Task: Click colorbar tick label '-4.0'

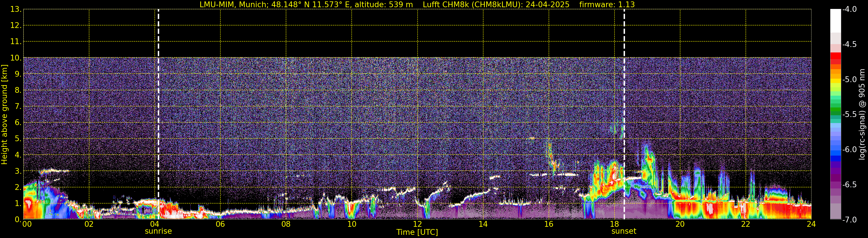Action: pos(850,10)
